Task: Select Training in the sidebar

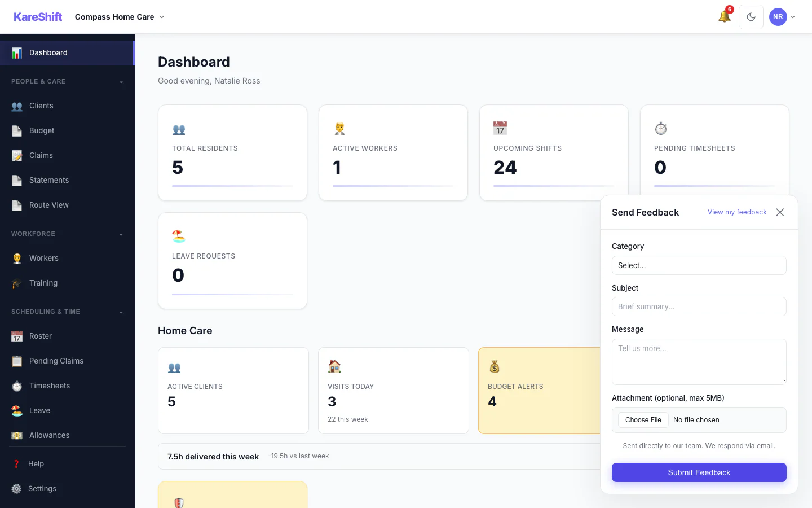Action: coord(67,283)
